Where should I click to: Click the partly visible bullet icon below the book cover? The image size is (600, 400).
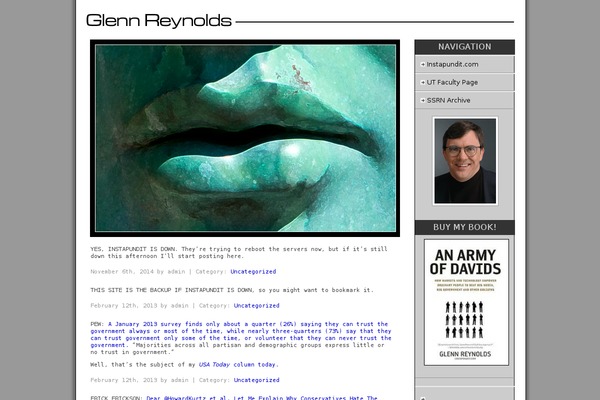coord(422,397)
